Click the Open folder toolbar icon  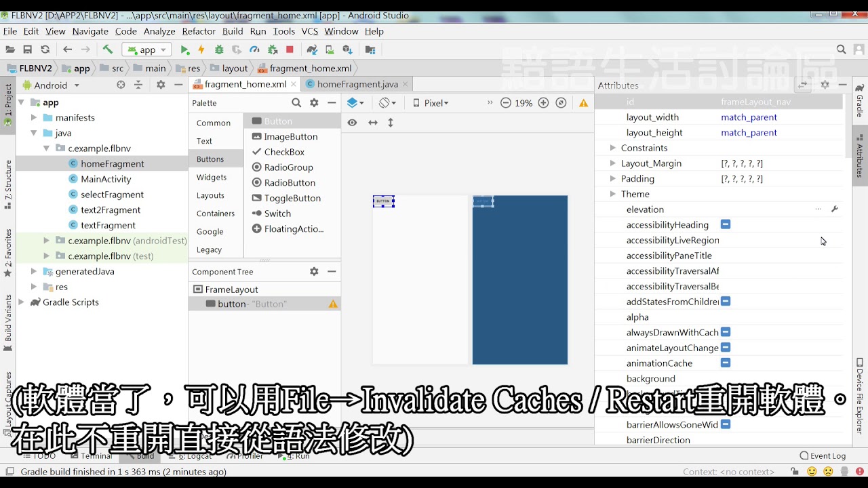click(x=9, y=49)
